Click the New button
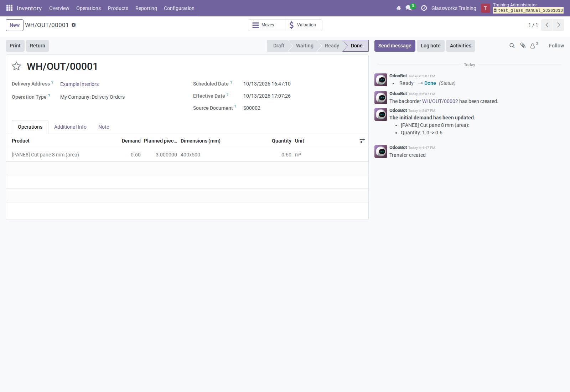 15,25
